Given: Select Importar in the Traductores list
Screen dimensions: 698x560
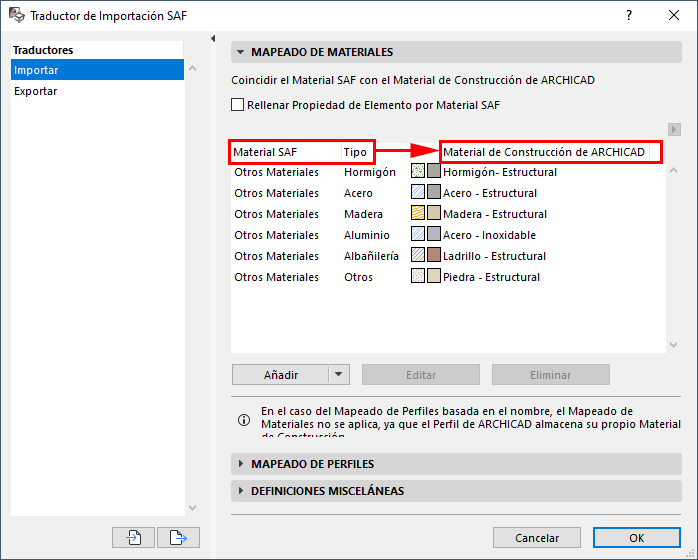Looking at the screenshot, I should 97,70.
